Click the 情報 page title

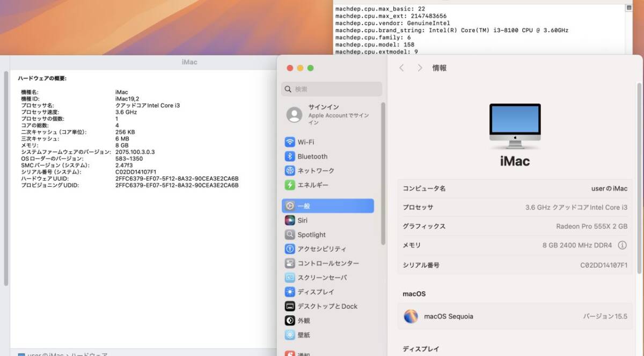(440, 68)
